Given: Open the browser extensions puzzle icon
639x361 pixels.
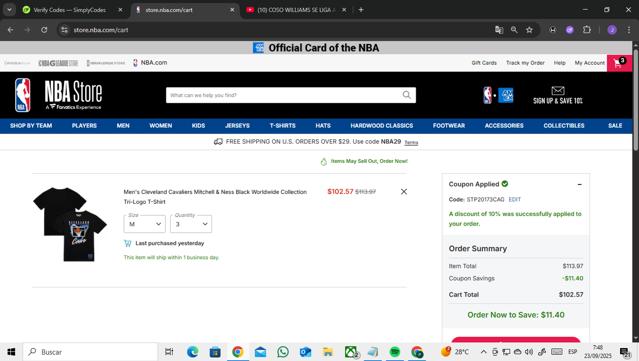Looking at the screenshot, I should pos(586,30).
